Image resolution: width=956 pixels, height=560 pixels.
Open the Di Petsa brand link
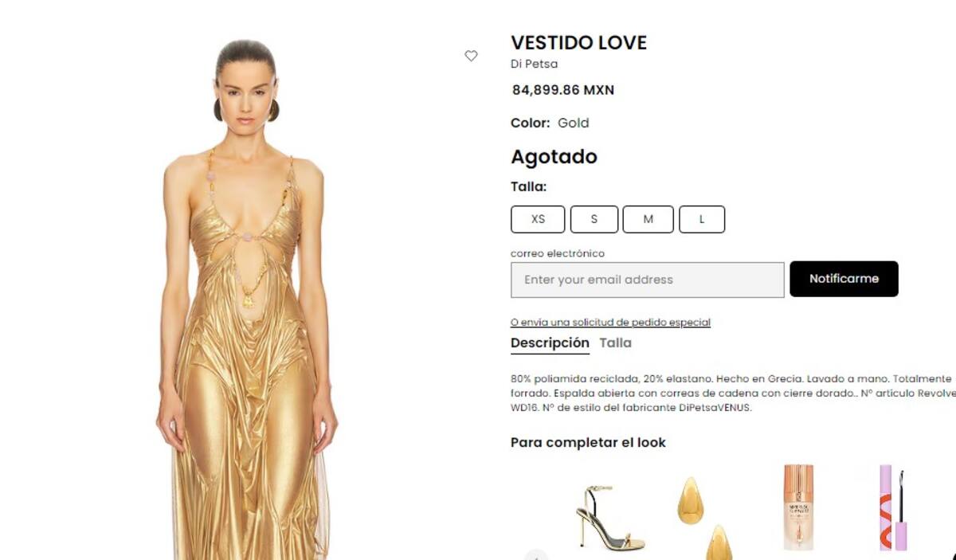pos(534,64)
